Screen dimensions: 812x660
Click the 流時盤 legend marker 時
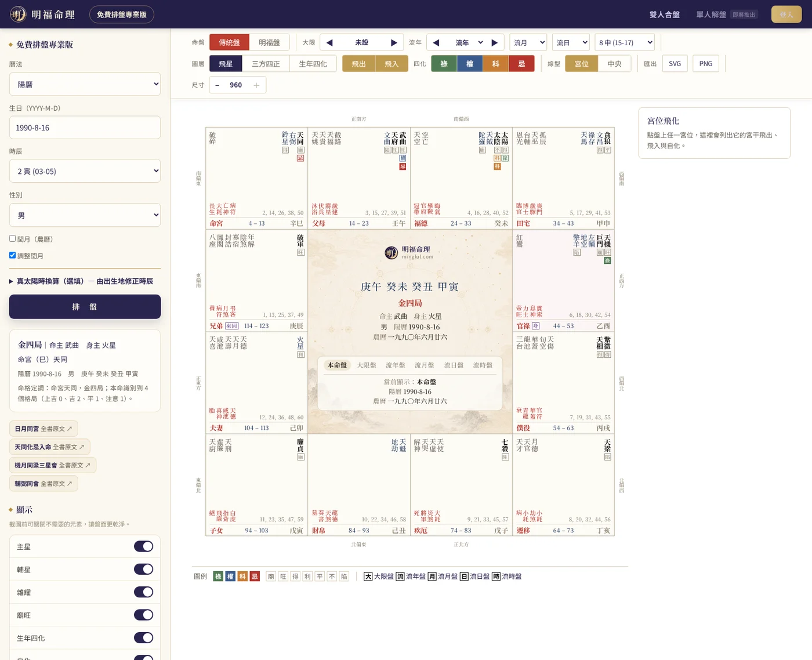[x=496, y=576]
